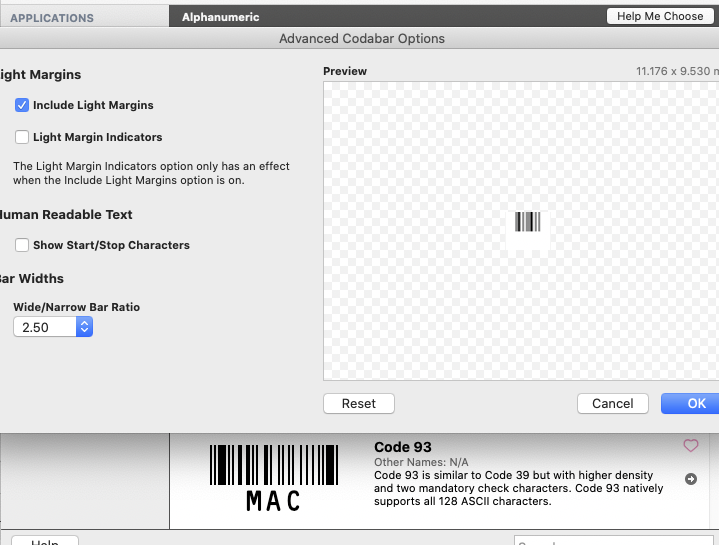Enable Light Margin Indicators checkbox
The image size is (719, 545).
coord(22,137)
